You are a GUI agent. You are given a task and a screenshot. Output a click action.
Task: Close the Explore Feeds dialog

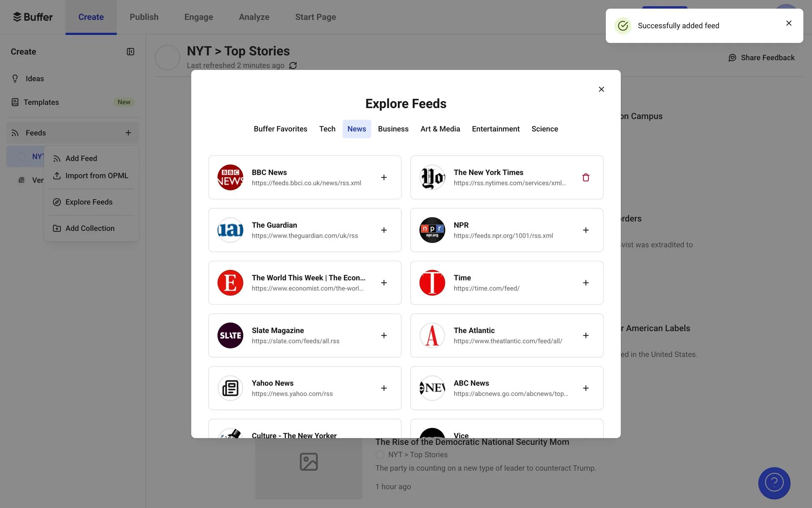[601, 89]
